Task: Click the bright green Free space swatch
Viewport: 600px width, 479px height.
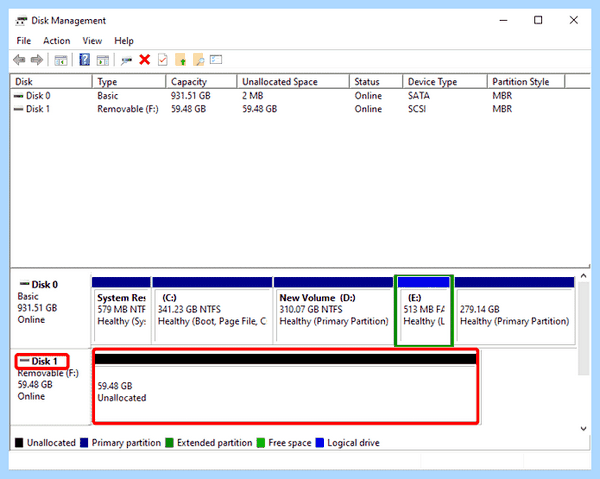Action: (261, 443)
